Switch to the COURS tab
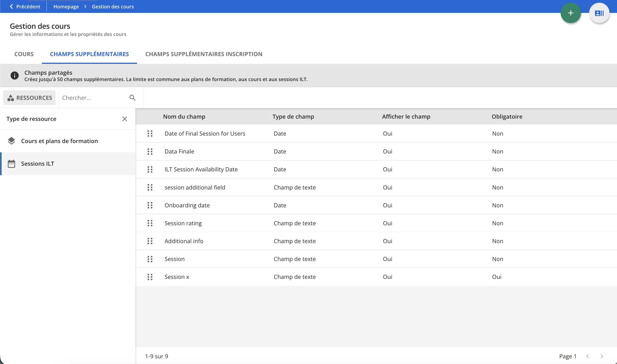 (24, 54)
